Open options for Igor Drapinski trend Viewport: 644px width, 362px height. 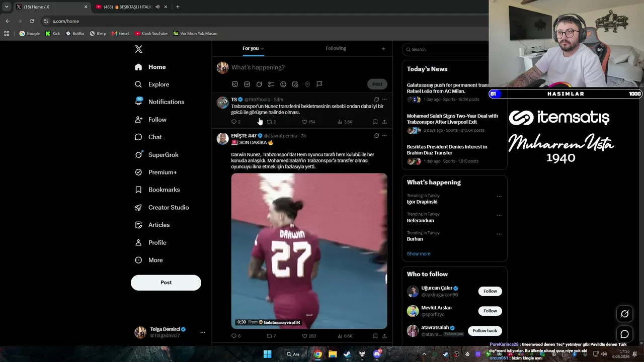(499, 197)
